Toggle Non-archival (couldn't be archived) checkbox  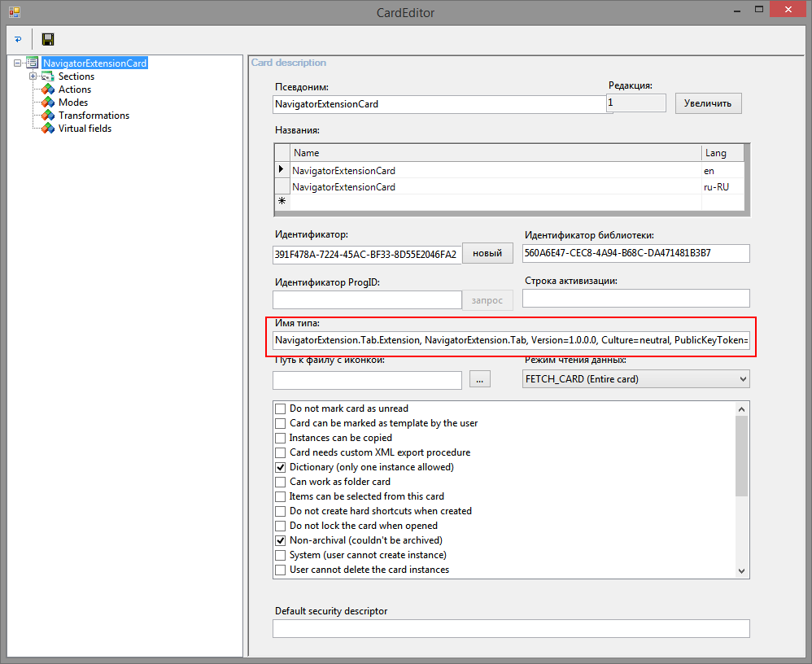point(281,540)
